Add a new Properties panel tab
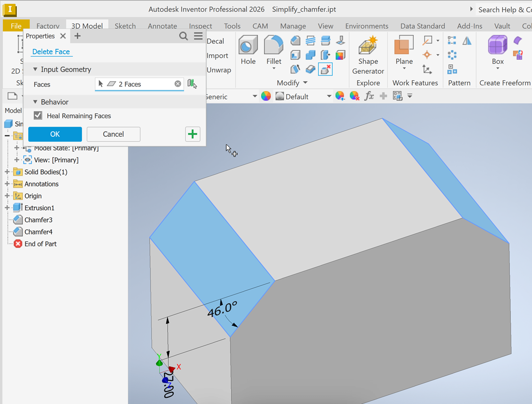This screenshot has width=532, height=404. click(x=77, y=36)
